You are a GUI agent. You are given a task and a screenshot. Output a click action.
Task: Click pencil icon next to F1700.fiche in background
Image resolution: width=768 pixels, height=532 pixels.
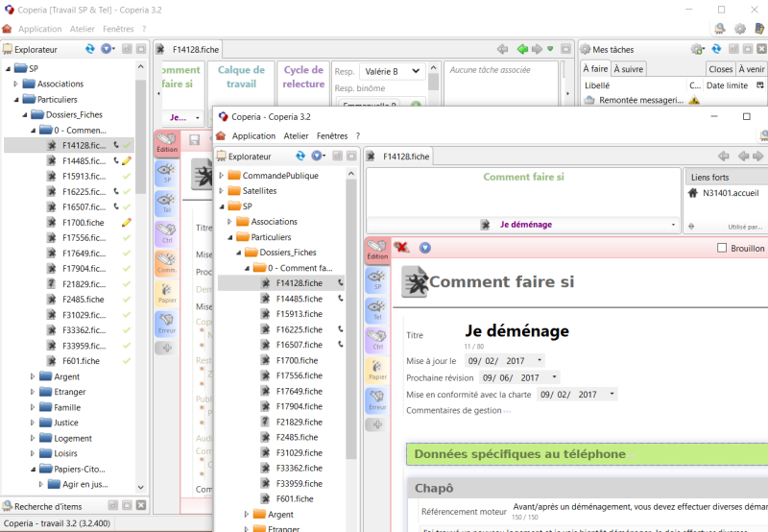click(x=127, y=223)
